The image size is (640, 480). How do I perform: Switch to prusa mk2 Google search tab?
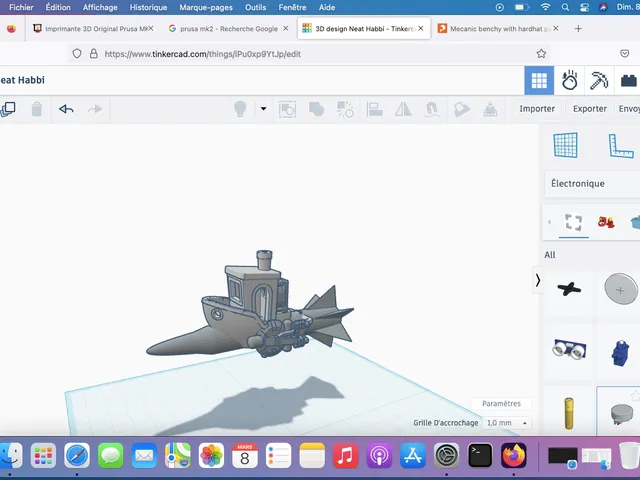(229, 29)
